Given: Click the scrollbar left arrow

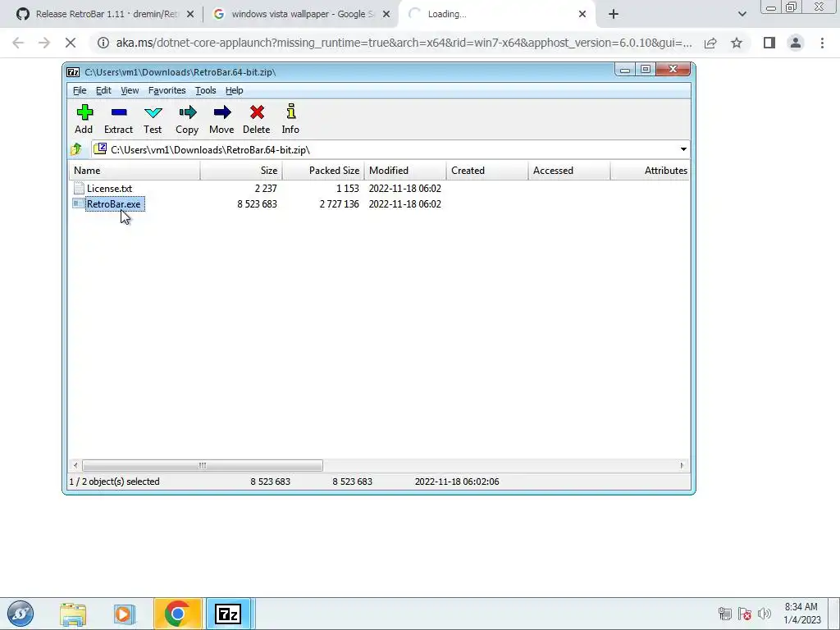Looking at the screenshot, I should (75, 466).
